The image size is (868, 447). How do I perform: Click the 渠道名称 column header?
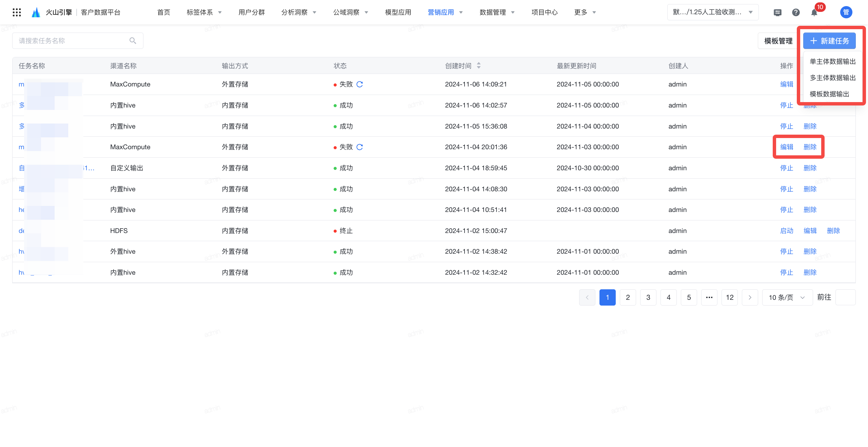coord(123,65)
